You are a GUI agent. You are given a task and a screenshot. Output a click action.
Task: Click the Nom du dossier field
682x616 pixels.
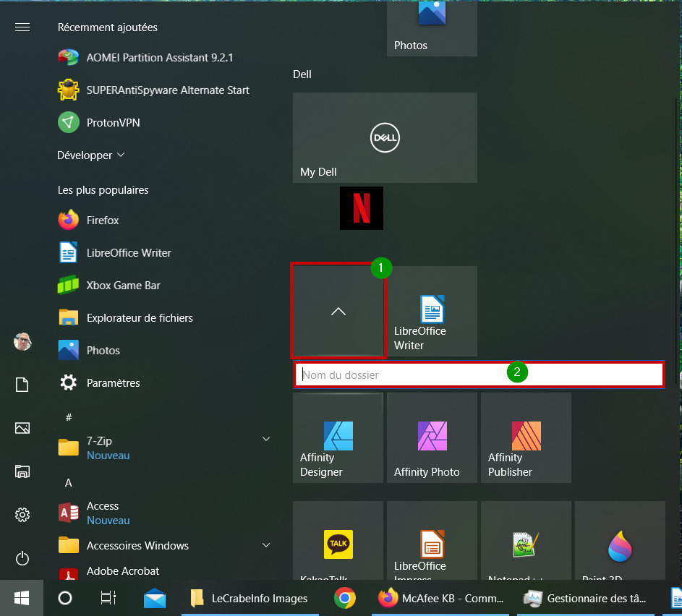tap(479, 375)
